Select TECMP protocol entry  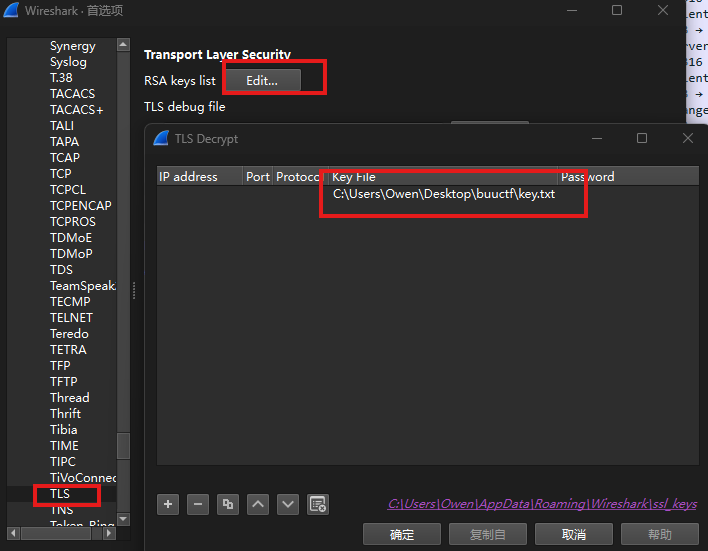[x=70, y=302]
